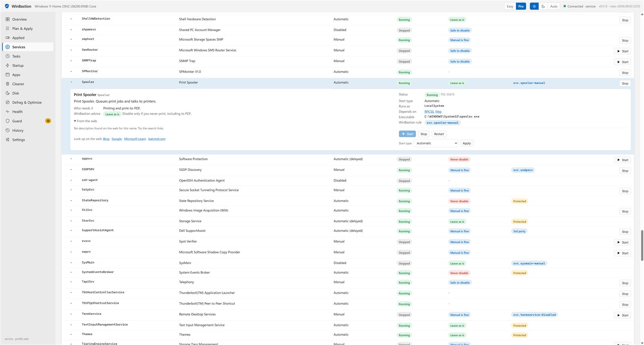Start the TermService service

coord(622,315)
